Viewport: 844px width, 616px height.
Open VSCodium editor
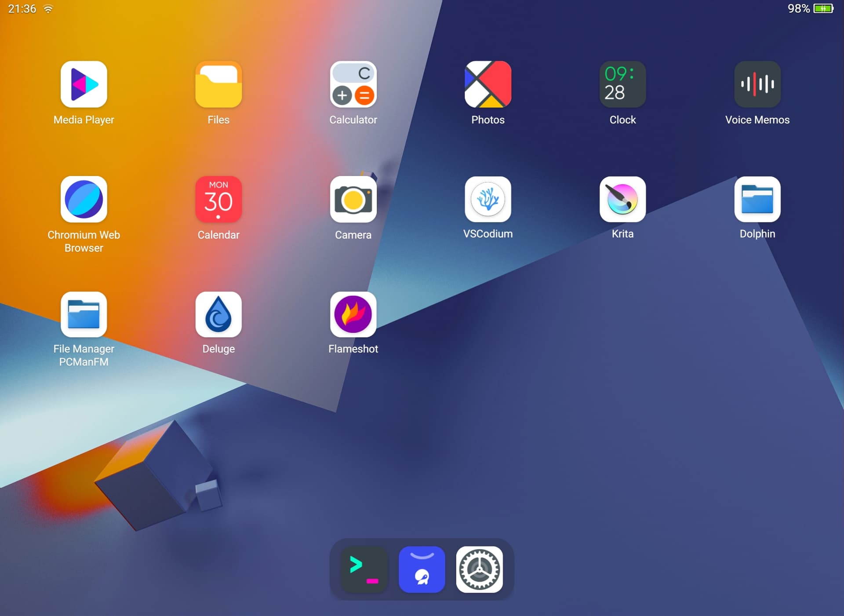pos(488,199)
